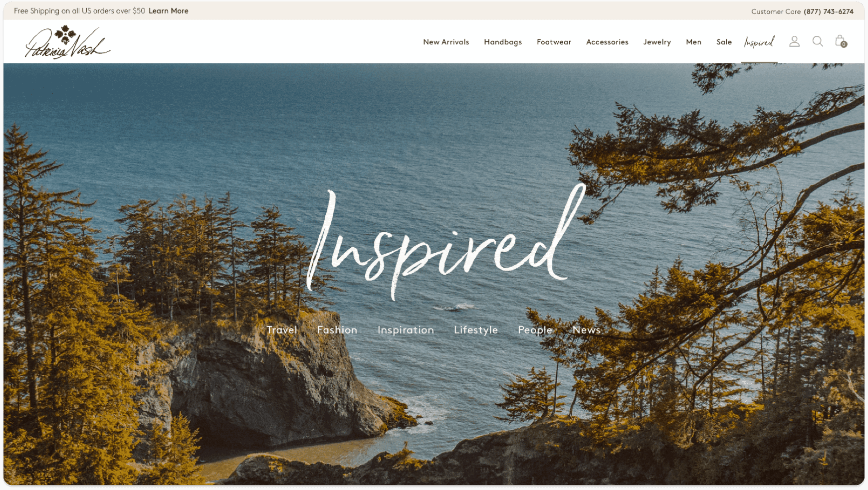Go to the Sale section
The width and height of the screenshot is (868, 490).
click(724, 42)
